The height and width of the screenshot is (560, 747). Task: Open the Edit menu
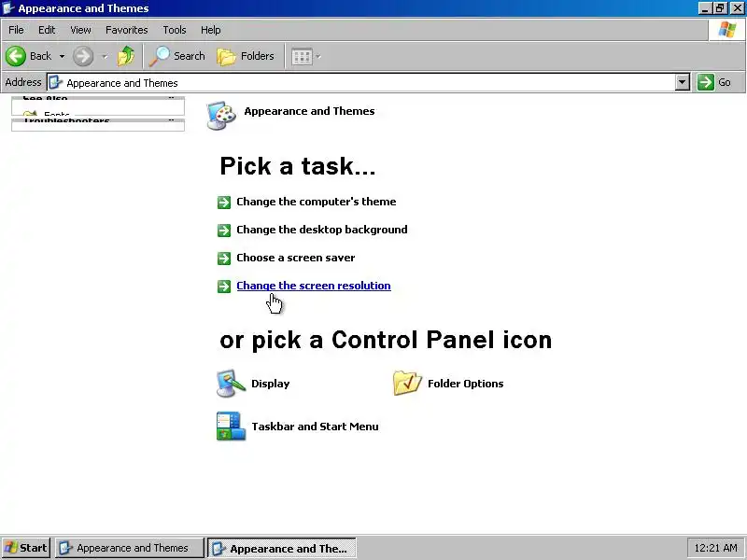coord(47,30)
